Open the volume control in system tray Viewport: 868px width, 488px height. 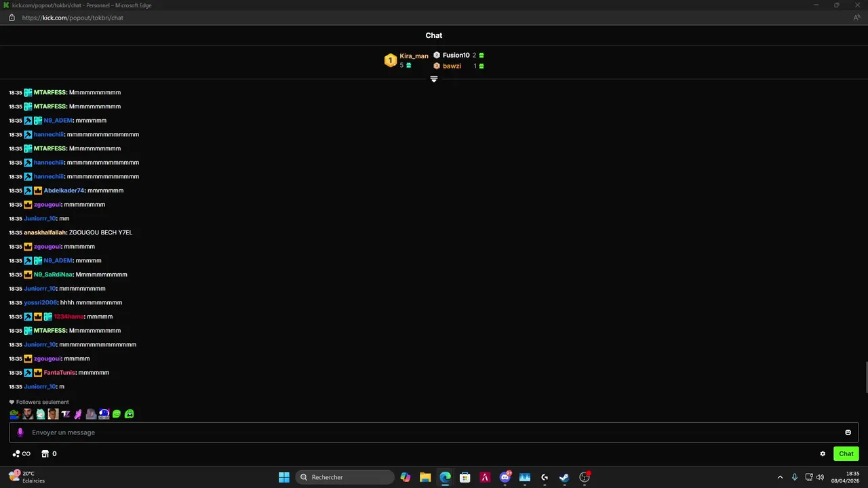coord(821,477)
